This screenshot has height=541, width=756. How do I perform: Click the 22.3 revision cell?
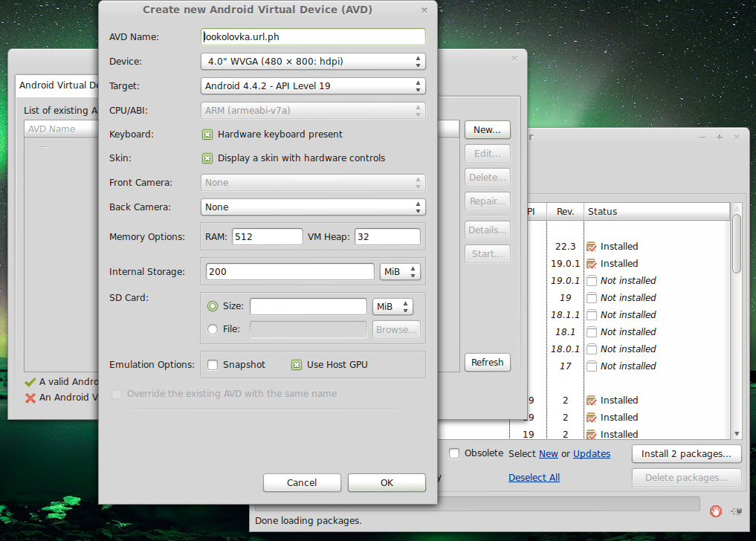click(x=565, y=247)
